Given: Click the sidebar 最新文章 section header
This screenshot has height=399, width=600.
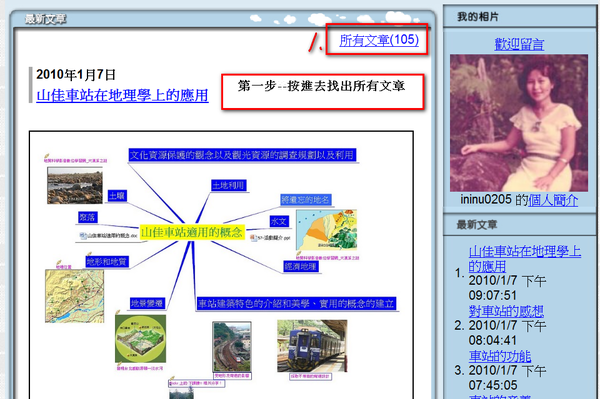Looking at the screenshot, I should tap(477, 225).
